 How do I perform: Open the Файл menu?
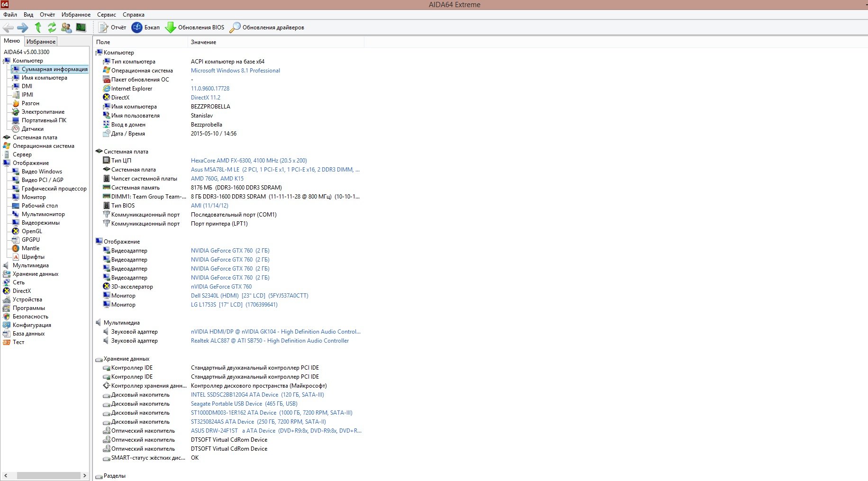click(10, 15)
